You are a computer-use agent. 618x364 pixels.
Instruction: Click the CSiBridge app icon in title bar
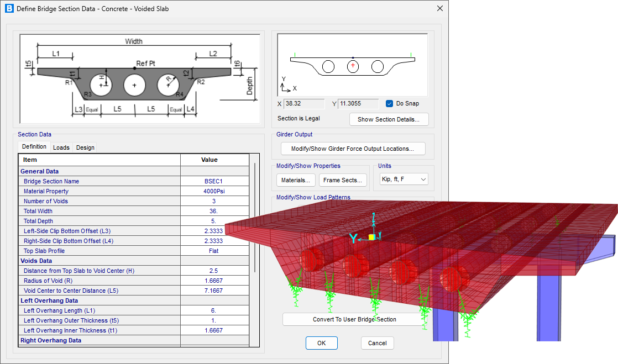tap(9, 9)
